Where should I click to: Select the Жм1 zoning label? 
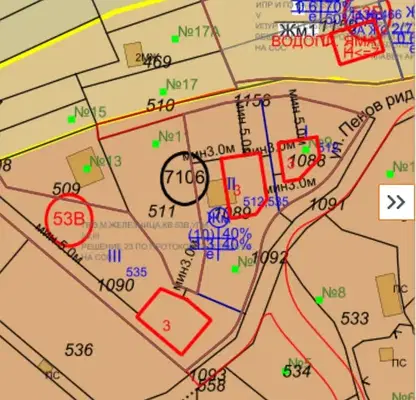(x=297, y=31)
